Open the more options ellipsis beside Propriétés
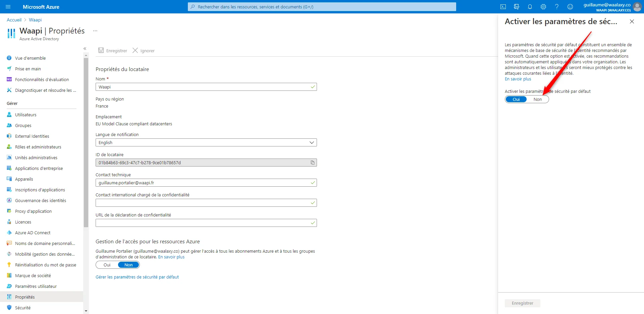644x314 pixels. tap(95, 31)
